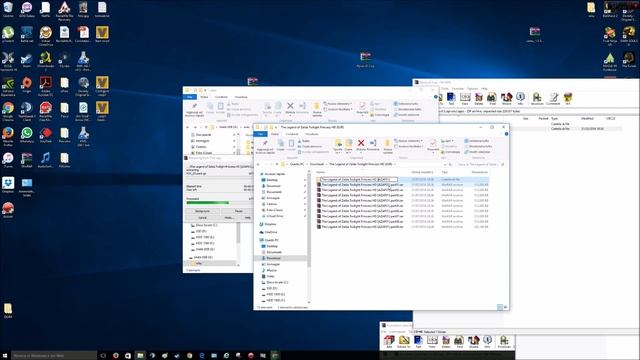
Task: Click Seleziona tutto in the front Explorer ribbon
Action: [x=477, y=141]
